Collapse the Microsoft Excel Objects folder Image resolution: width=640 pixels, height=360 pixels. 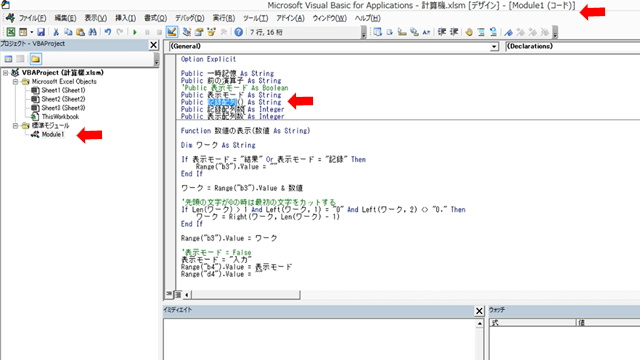(x=16, y=82)
